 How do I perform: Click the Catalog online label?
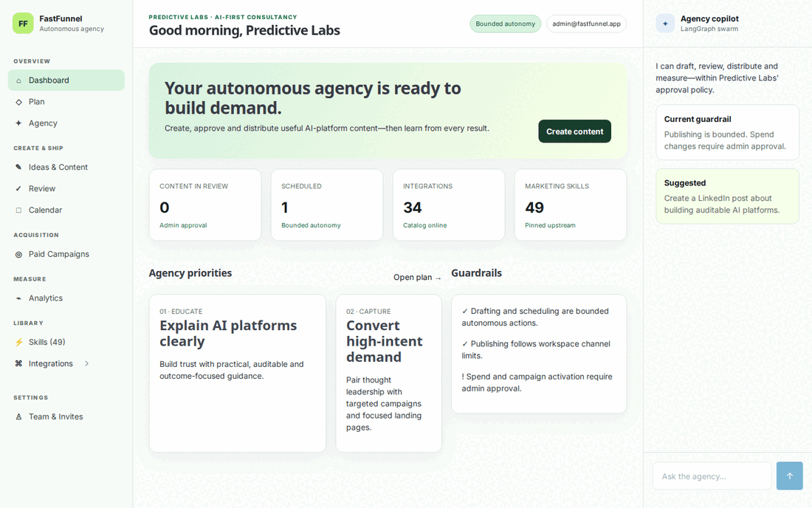pyautogui.click(x=424, y=225)
